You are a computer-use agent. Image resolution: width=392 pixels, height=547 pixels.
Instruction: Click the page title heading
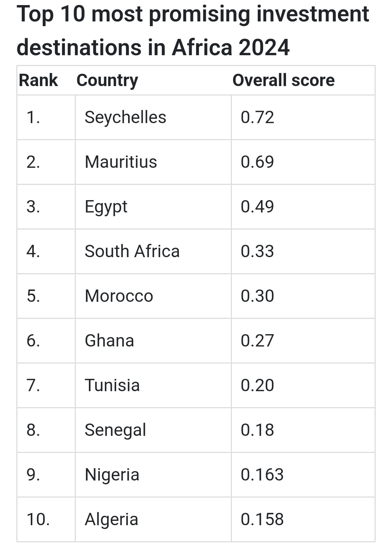click(x=192, y=31)
